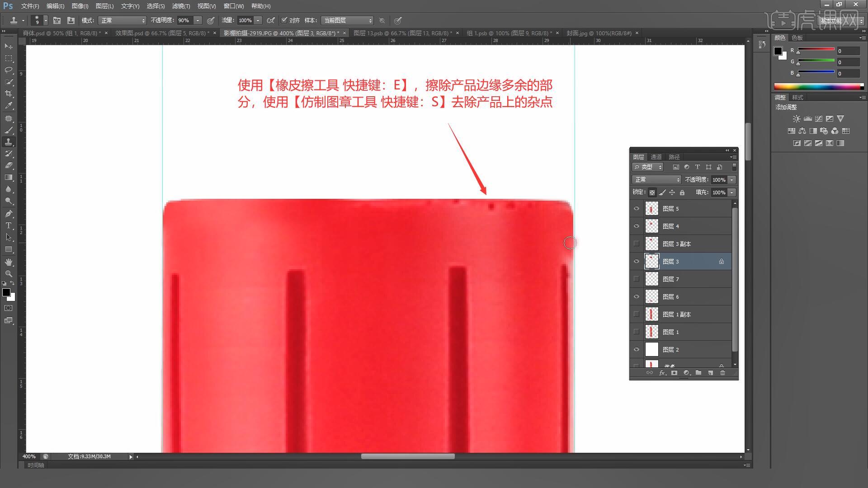Click the color spectrum ramp bar
The width and height of the screenshot is (868, 488).
point(819,86)
